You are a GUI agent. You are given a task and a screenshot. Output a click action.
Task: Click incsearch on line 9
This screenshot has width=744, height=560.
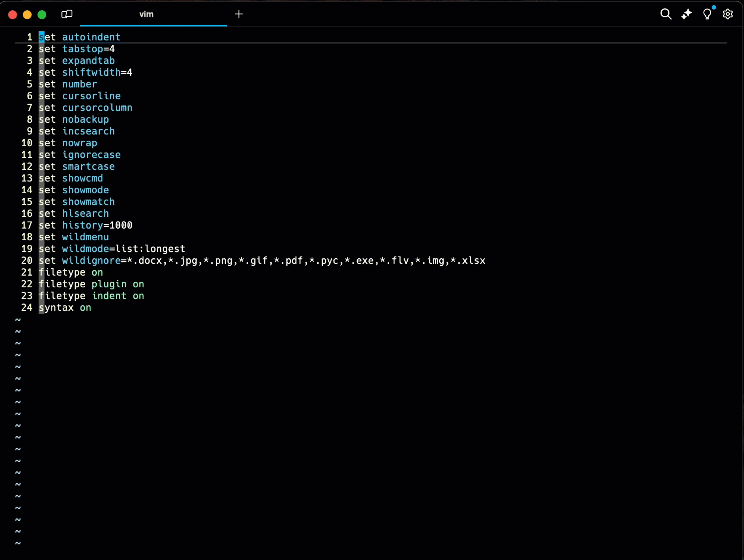coord(88,131)
